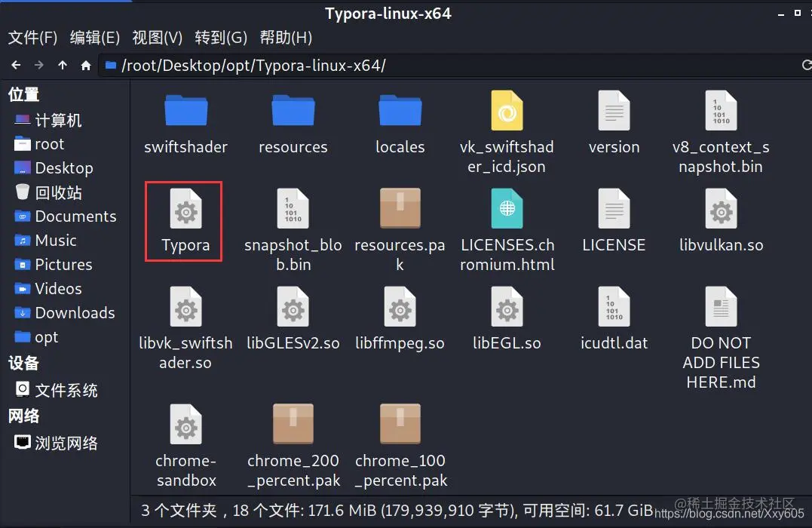Select the libffmpeg.so file icon
This screenshot has width=812, height=528.
pyautogui.click(x=400, y=306)
